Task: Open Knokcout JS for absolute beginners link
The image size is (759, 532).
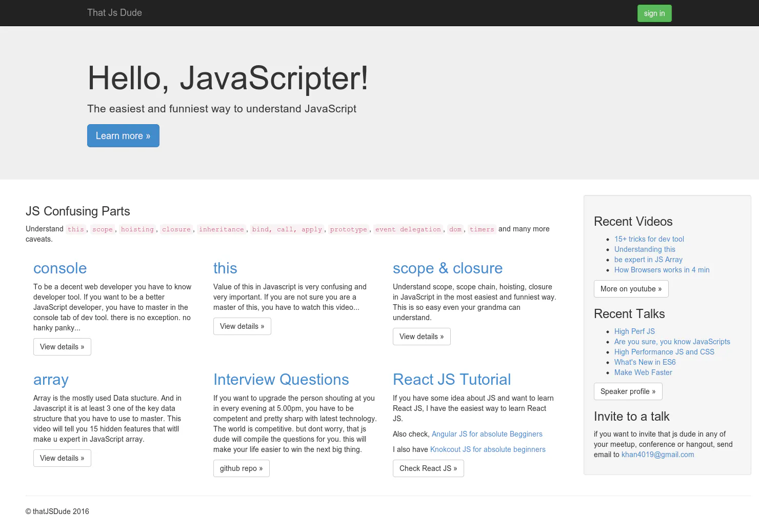Action: point(488,449)
